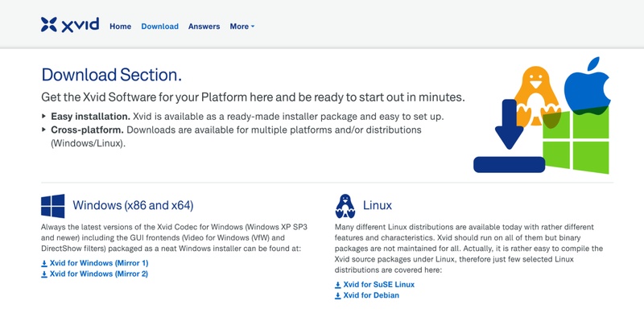
Task: Click the download icon next to SuSE Linux
Action: click(338, 285)
